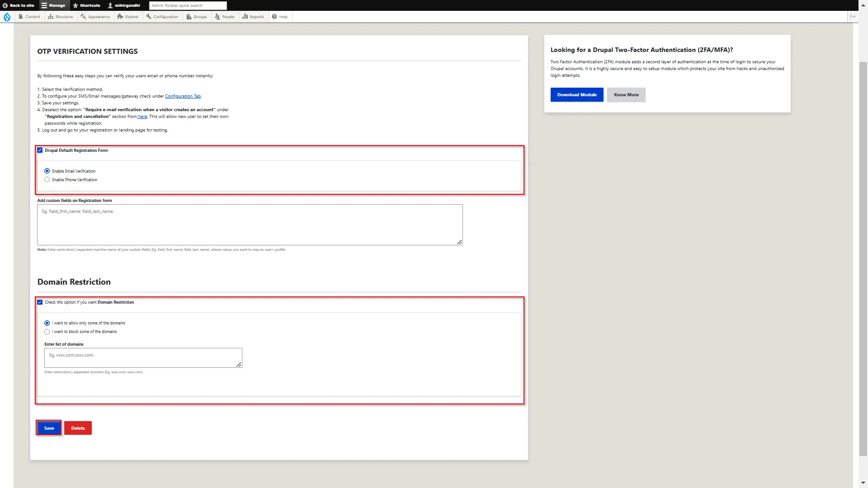Open the Configuration menu in toolbar
The width and height of the screenshot is (868, 488).
point(165,17)
